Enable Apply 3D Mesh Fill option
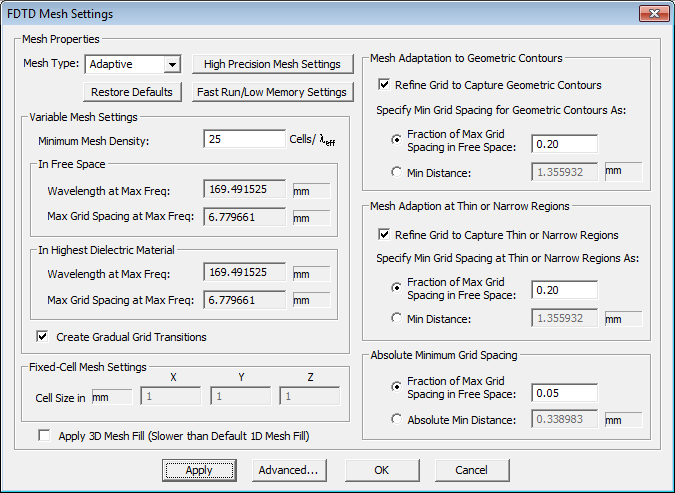The height and width of the screenshot is (493, 675). click(x=44, y=436)
